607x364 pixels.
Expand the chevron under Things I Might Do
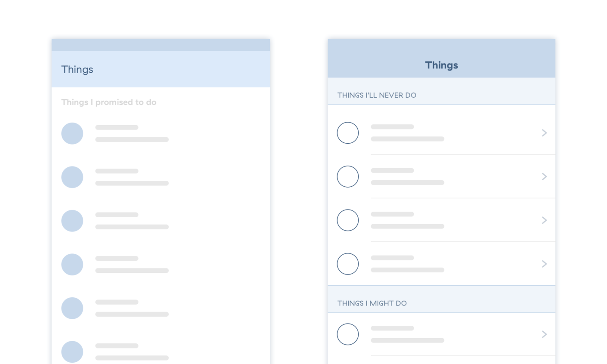(x=544, y=334)
